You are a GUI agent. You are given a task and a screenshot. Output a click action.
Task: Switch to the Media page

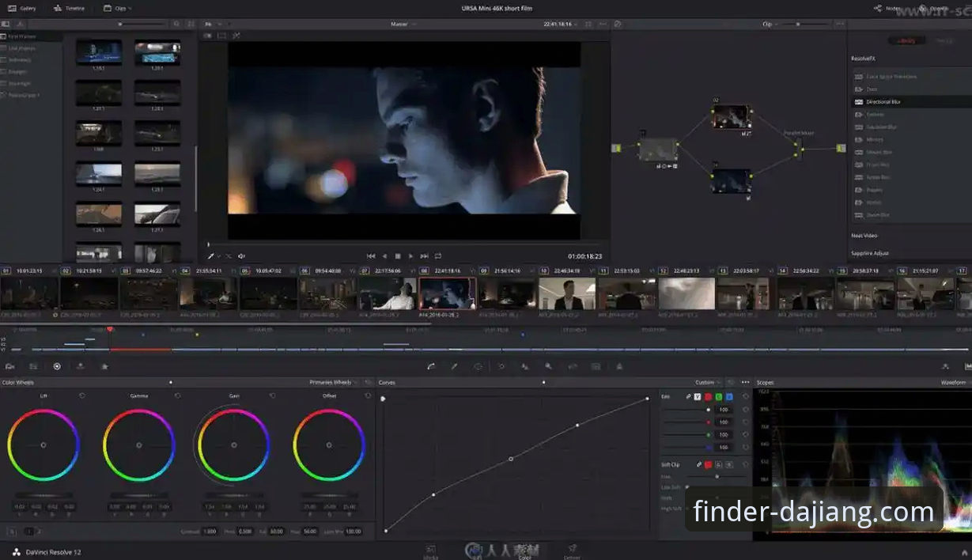coord(431,551)
